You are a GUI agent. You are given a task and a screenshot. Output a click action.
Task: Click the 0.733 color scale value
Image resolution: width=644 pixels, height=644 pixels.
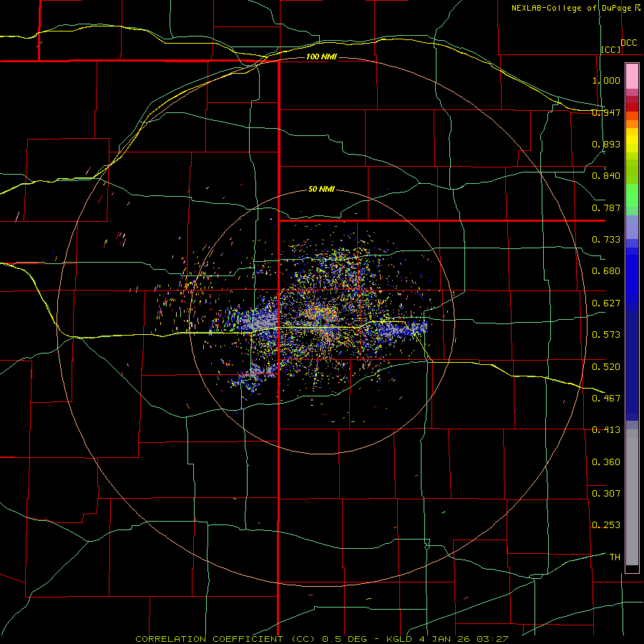point(606,240)
